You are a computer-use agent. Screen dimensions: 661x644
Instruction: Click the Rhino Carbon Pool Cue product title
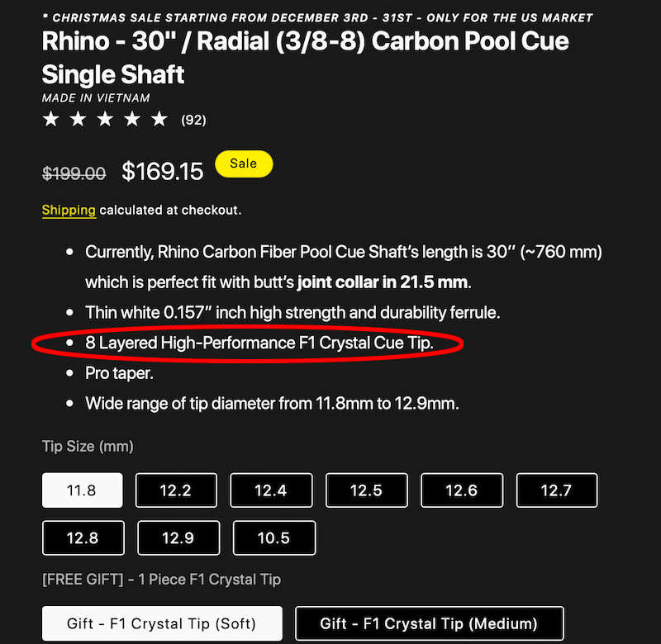pos(306,58)
